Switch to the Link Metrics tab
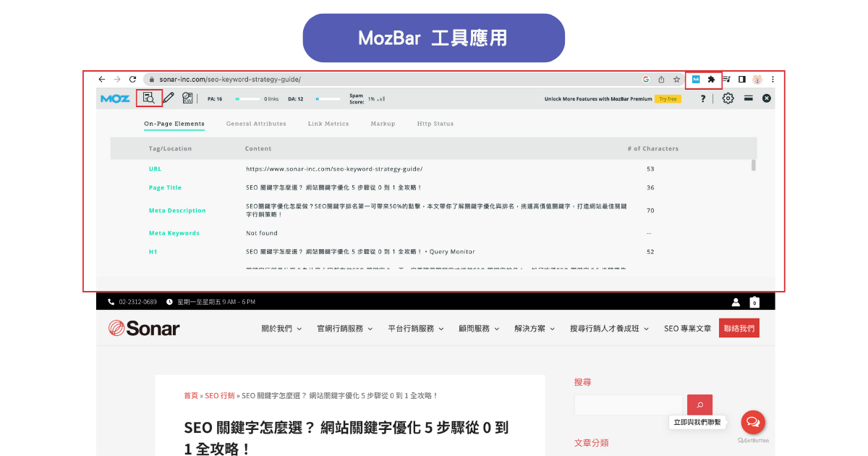The width and height of the screenshot is (868, 456). (x=328, y=123)
